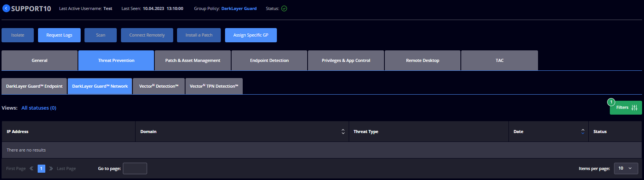Open VectorN Detection sub-tab
This screenshot has width=644, height=180.
(159, 86)
